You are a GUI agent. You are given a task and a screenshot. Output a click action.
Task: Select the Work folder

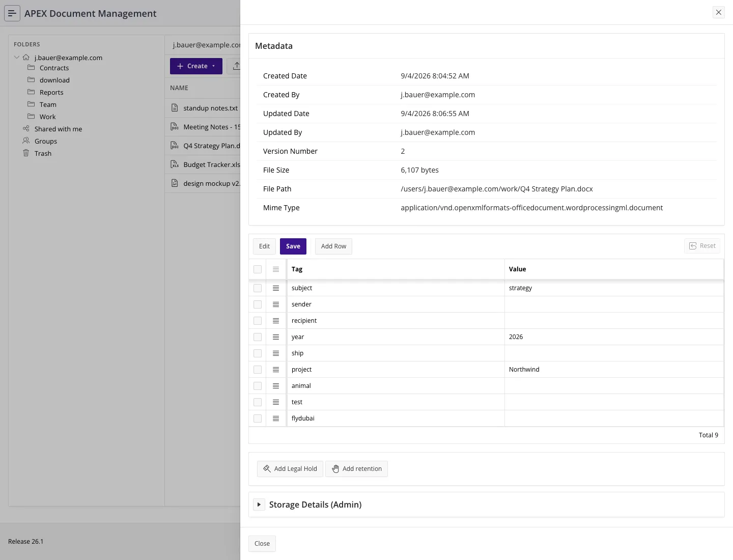pos(47,117)
